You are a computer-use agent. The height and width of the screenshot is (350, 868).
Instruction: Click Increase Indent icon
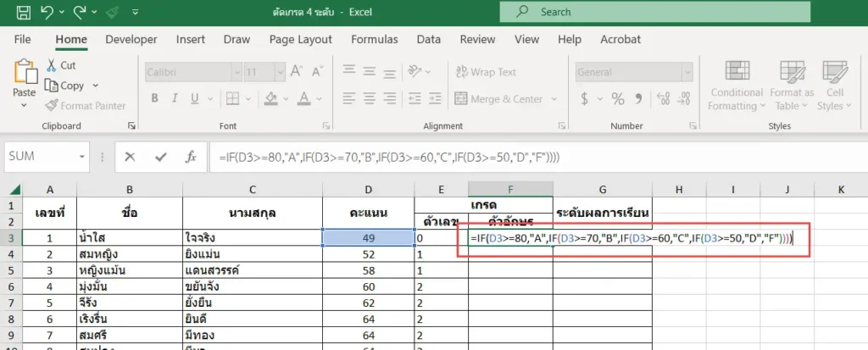point(435,98)
